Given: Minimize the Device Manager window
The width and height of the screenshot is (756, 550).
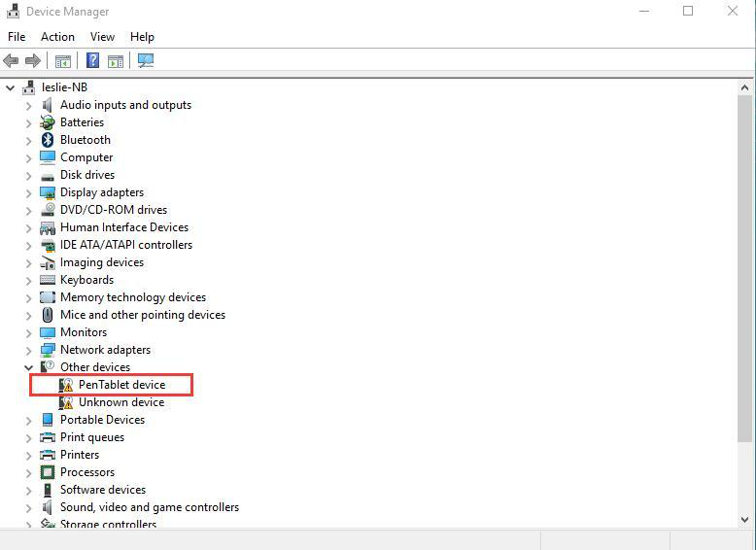Looking at the screenshot, I should (644, 11).
